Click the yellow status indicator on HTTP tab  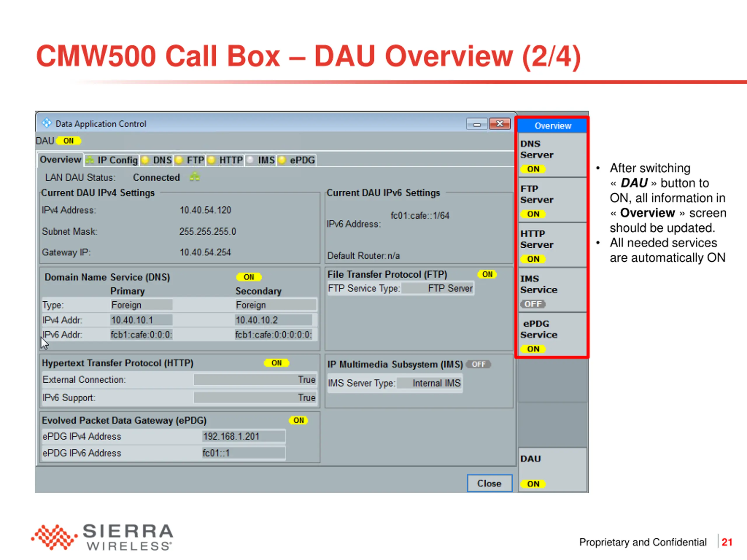(211, 160)
